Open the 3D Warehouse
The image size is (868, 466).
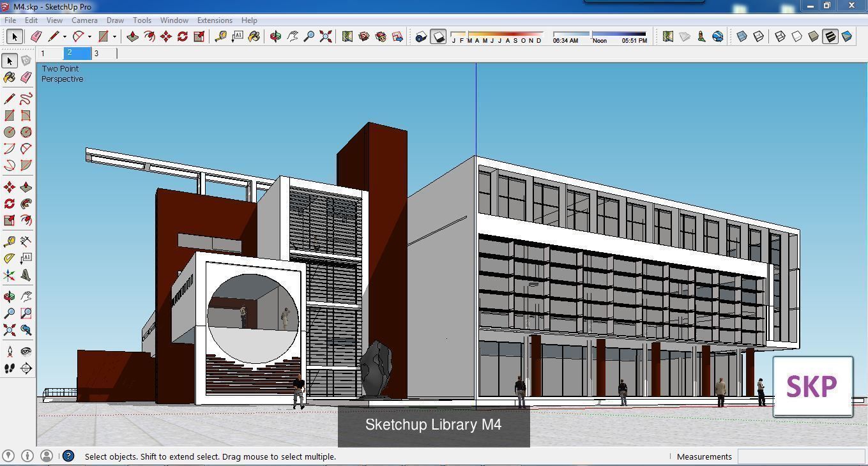pyautogui.click(x=364, y=36)
